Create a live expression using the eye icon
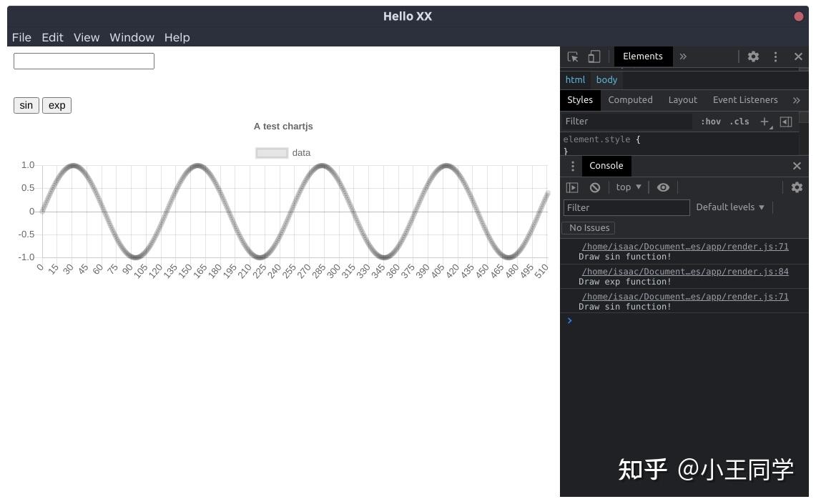This screenshot has height=504, width=816. pos(663,187)
